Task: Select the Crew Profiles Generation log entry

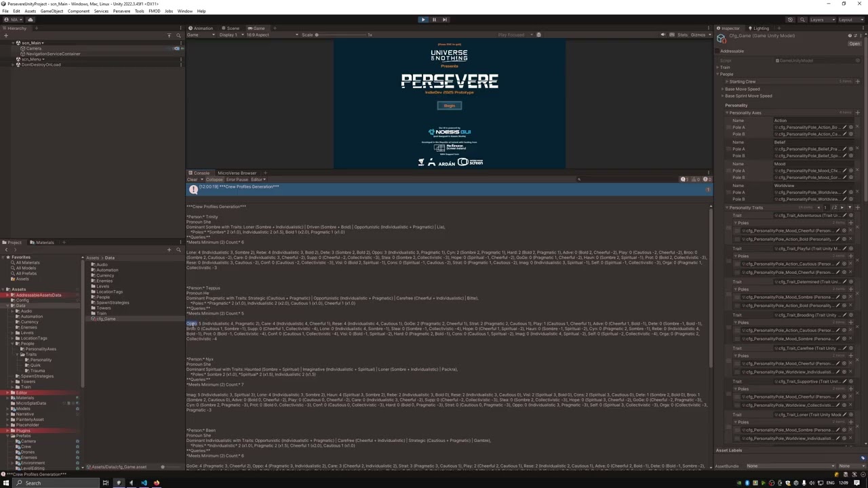Action: click(x=449, y=190)
